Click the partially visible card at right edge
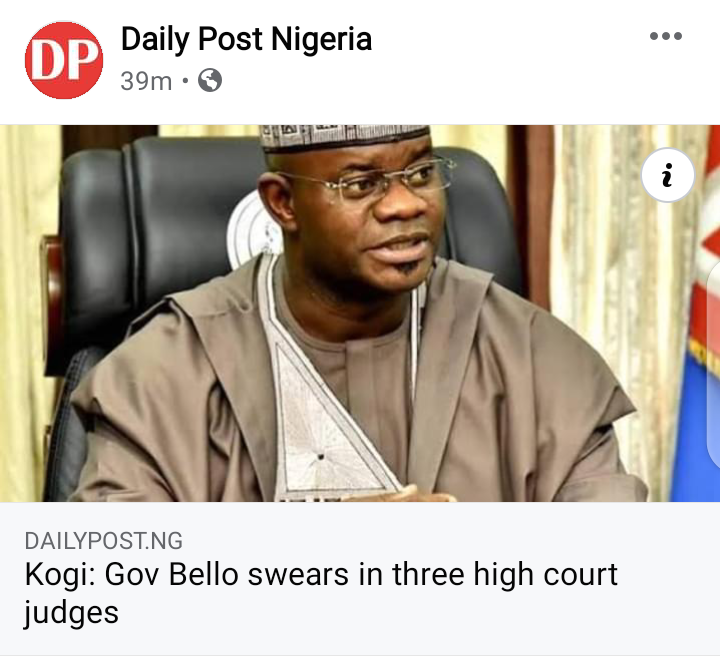This screenshot has height=657, width=720. (x=714, y=365)
